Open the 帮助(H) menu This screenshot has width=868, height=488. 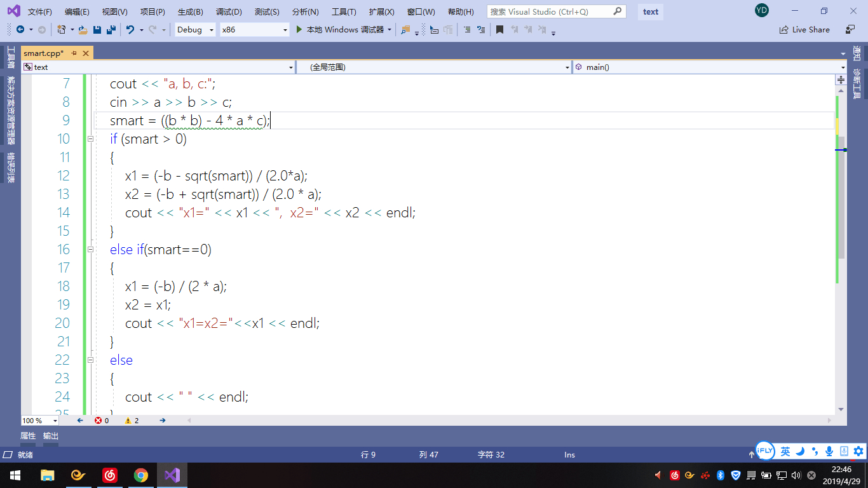461,11
